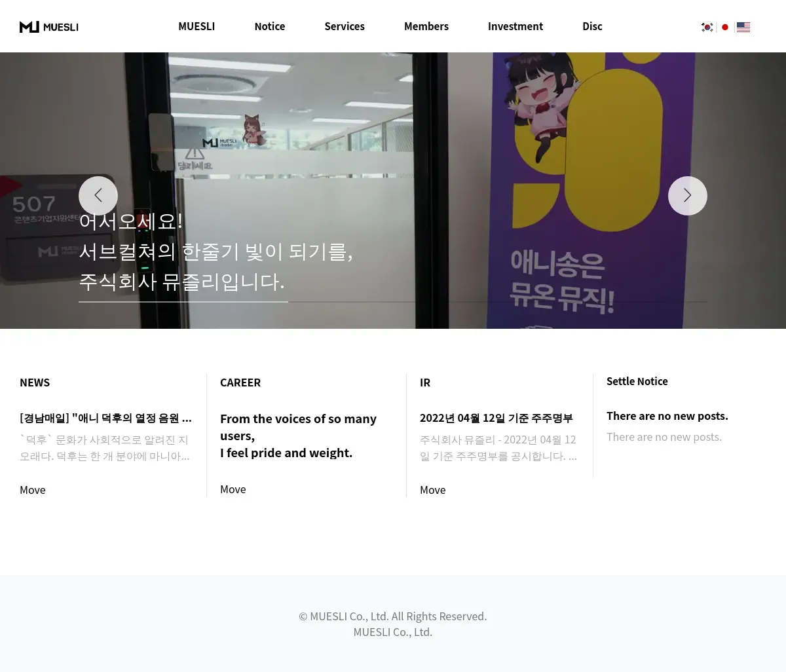The width and height of the screenshot is (786, 672).
Task: Go to next banner slide arrow
Action: pyautogui.click(x=688, y=196)
